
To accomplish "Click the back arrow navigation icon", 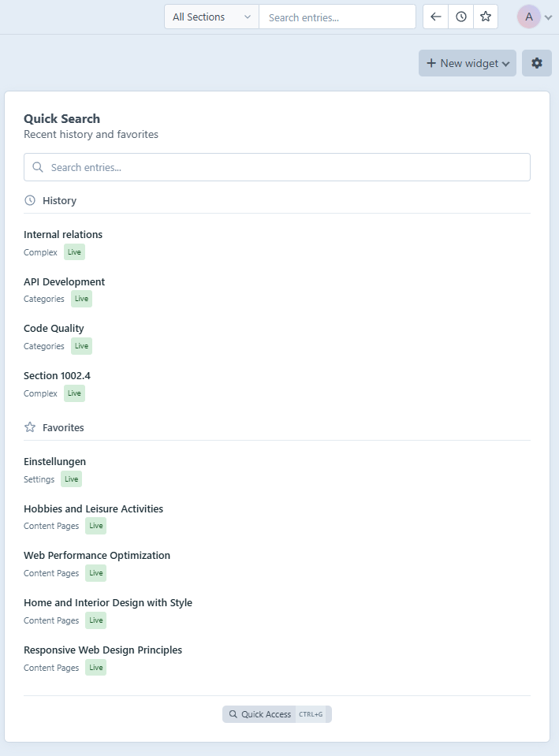I will pyautogui.click(x=435, y=17).
